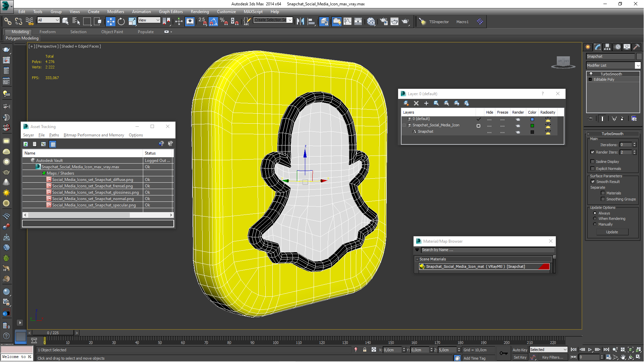644x362 pixels.
Task: Click the 0 (default) layer color swatch
Action: tap(532, 119)
